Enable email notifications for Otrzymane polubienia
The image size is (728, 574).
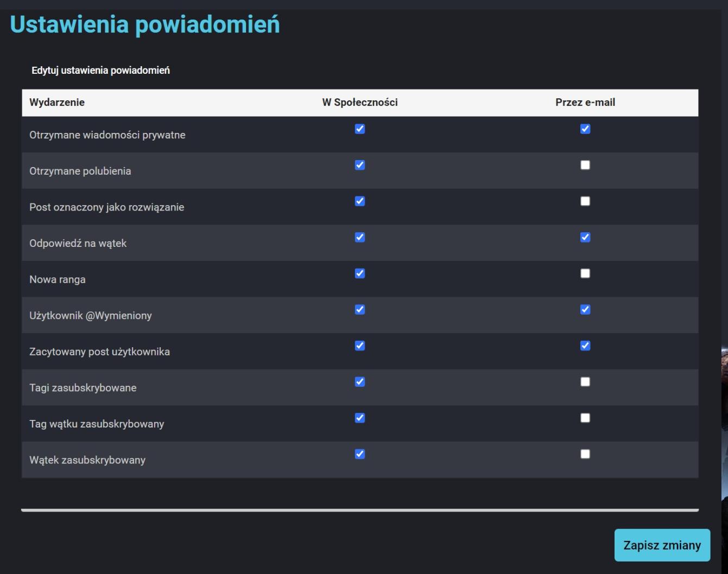click(585, 165)
